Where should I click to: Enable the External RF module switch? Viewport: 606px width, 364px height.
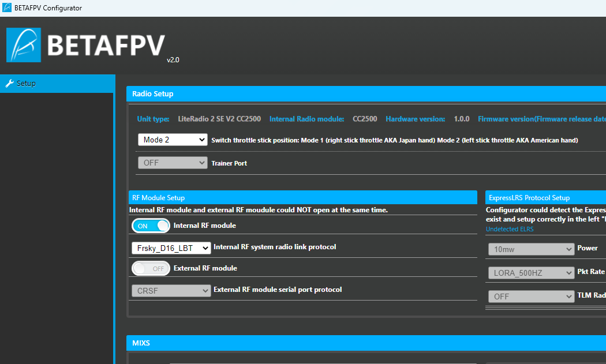(151, 268)
